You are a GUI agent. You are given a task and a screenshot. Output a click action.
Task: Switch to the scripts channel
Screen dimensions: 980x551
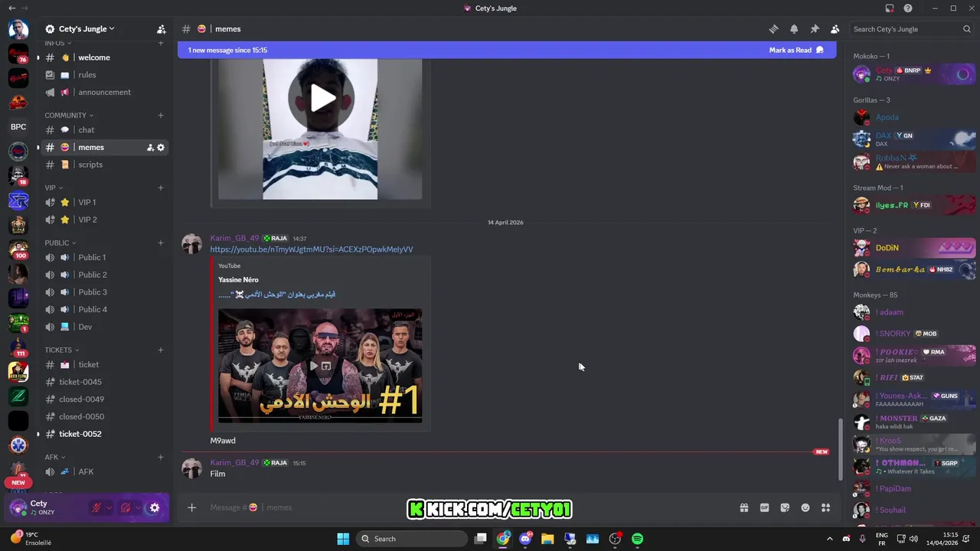pos(105,165)
